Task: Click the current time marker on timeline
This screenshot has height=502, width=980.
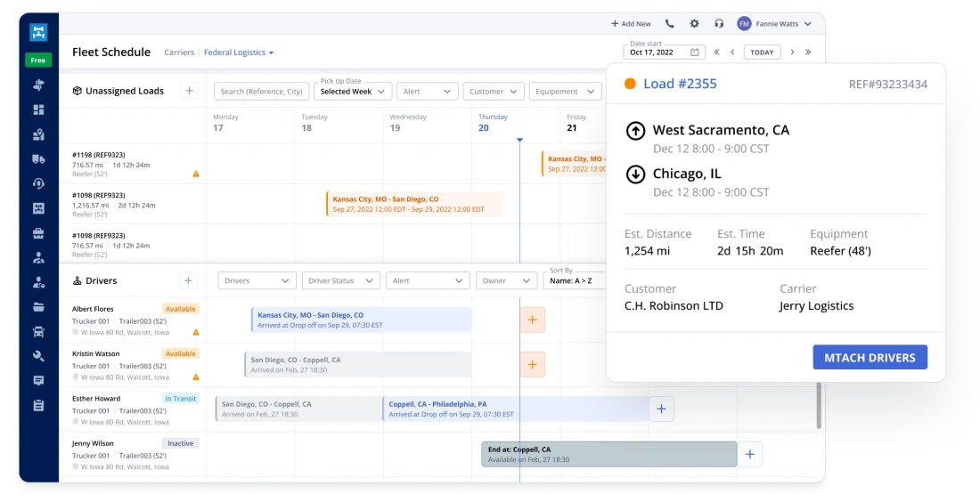Action: (519, 140)
